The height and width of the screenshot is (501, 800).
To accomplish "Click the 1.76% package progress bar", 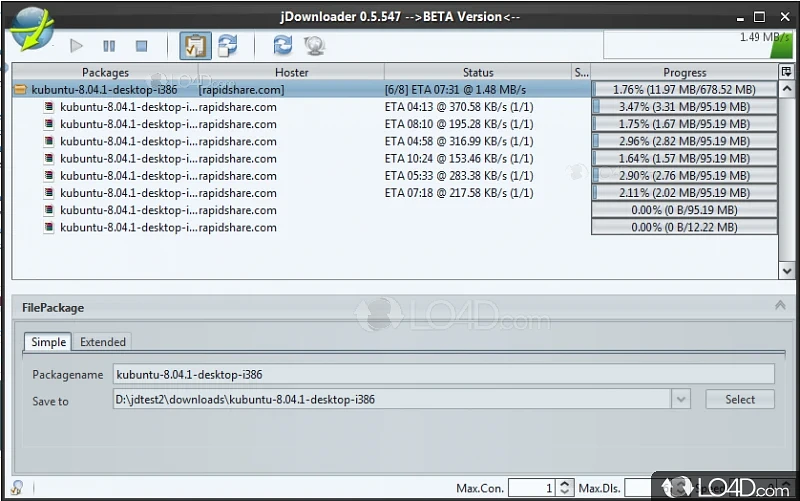I will click(x=684, y=89).
